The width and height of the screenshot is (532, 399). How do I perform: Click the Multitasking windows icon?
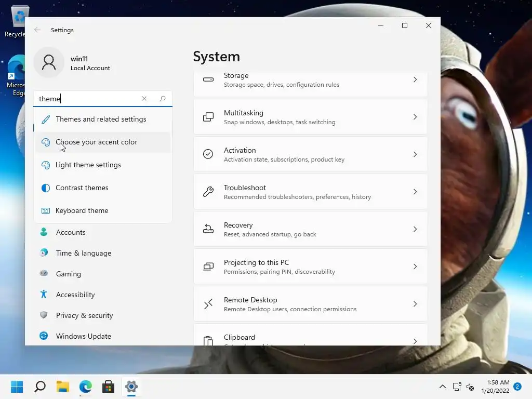point(208,117)
